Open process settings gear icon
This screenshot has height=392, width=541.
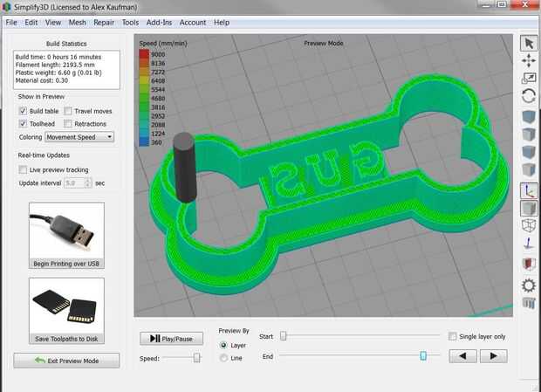click(x=529, y=285)
